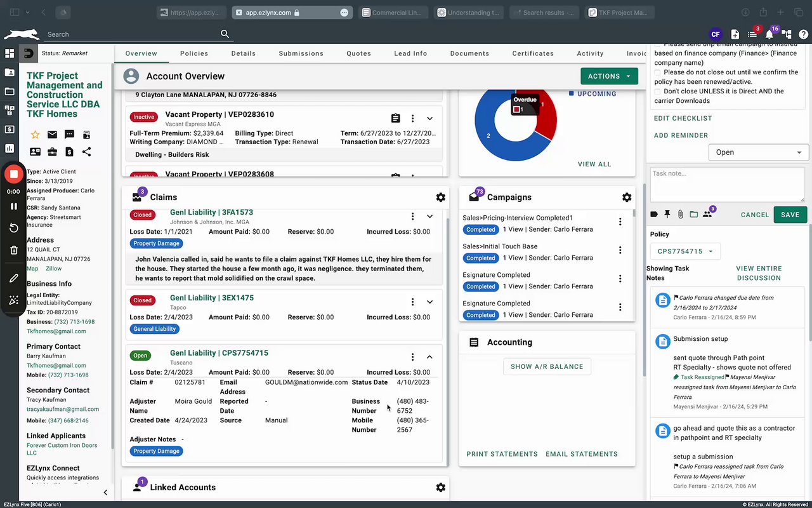Click into the Task note text field
812x508 pixels.
(x=728, y=185)
